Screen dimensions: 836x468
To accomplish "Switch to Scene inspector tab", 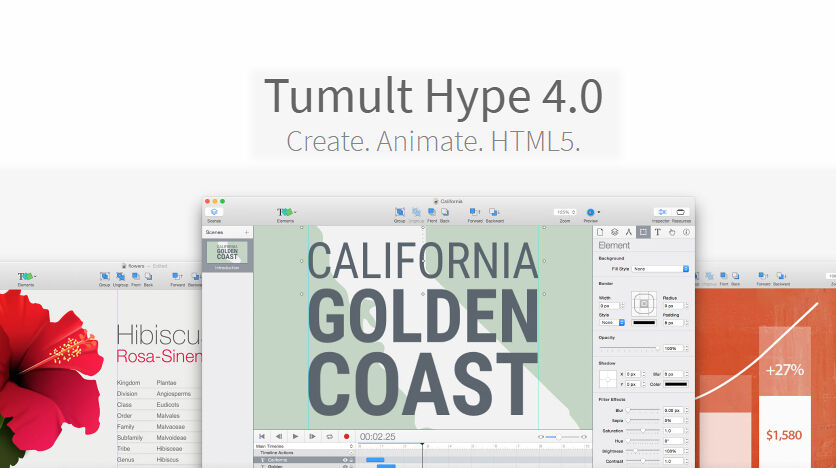I will (x=614, y=232).
